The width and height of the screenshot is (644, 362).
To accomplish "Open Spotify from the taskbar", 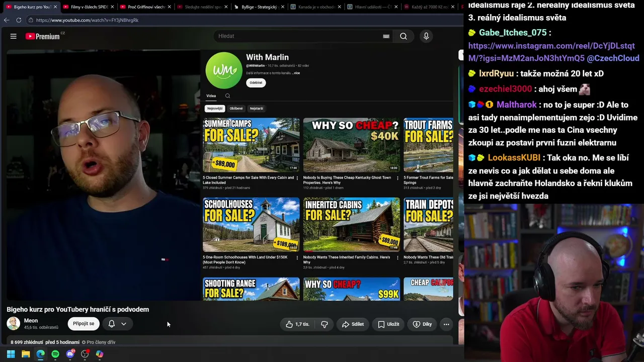I will [55, 354].
